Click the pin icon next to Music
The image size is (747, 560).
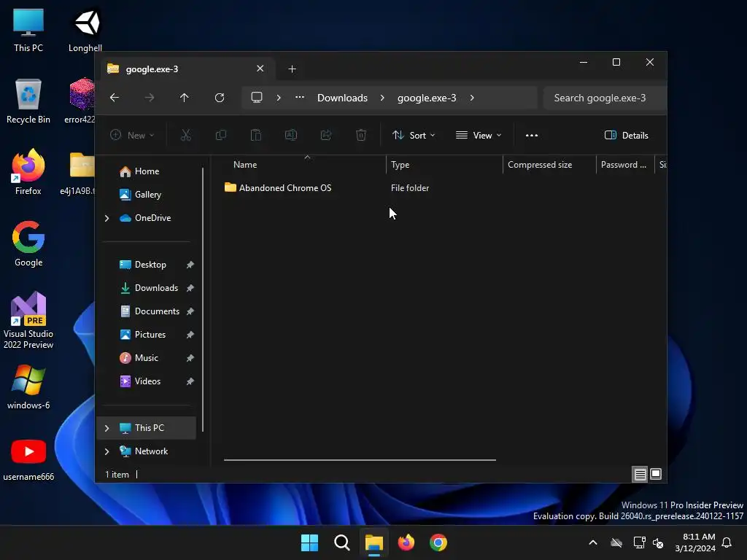(190, 358)
